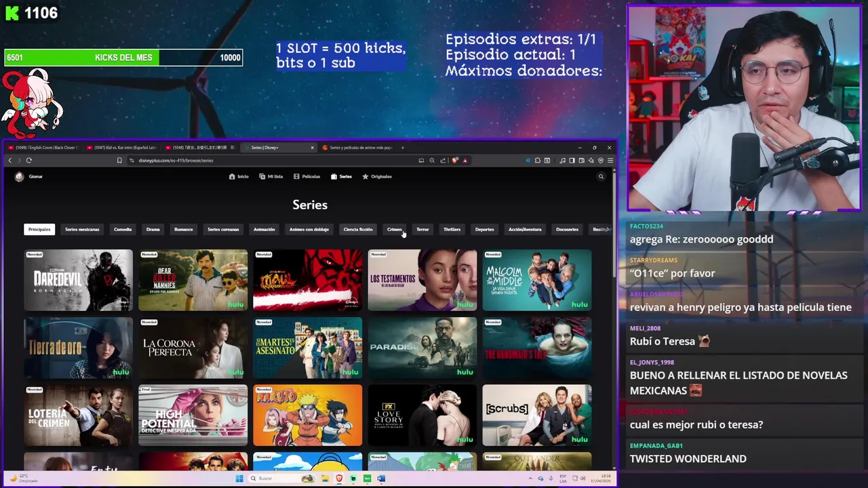
Task: Open Los Testamentos thumbnail
Action: click(x=422, y=280)
